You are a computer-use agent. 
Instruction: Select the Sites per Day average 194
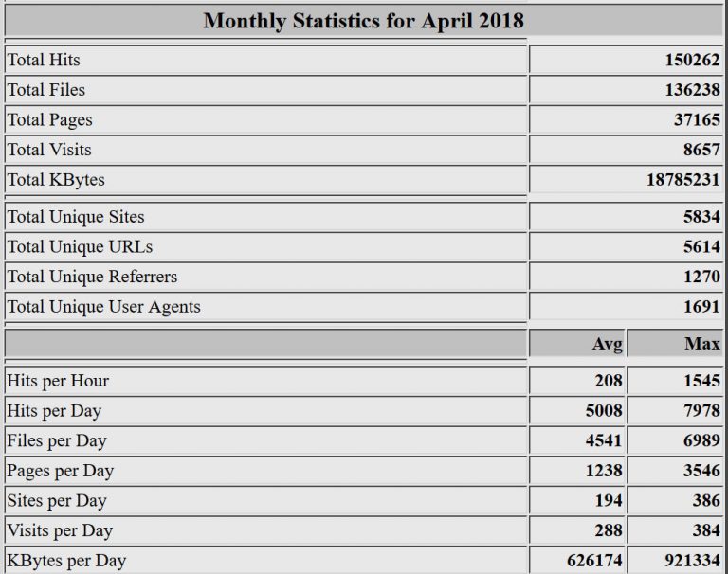(609, 501)
